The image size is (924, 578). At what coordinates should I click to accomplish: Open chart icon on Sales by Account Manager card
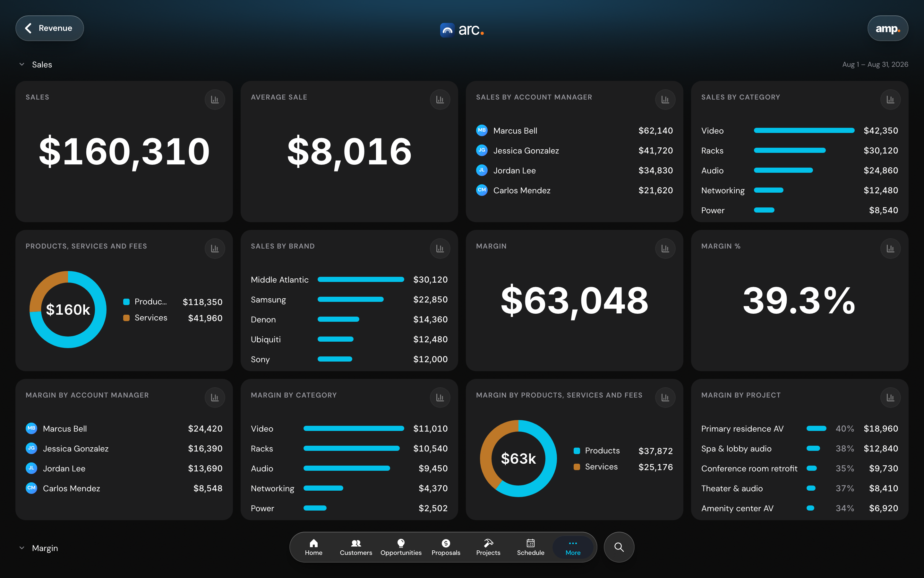click(x=665, y=100)
